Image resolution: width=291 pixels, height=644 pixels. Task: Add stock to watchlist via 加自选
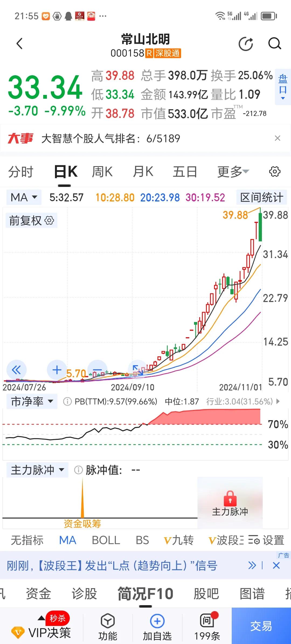157,627
